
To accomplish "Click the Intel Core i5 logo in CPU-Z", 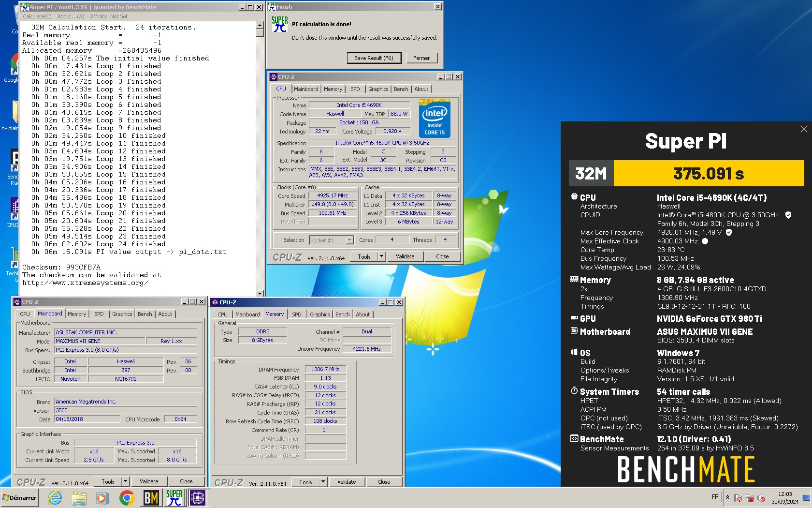I will click(x=435, y=119).
